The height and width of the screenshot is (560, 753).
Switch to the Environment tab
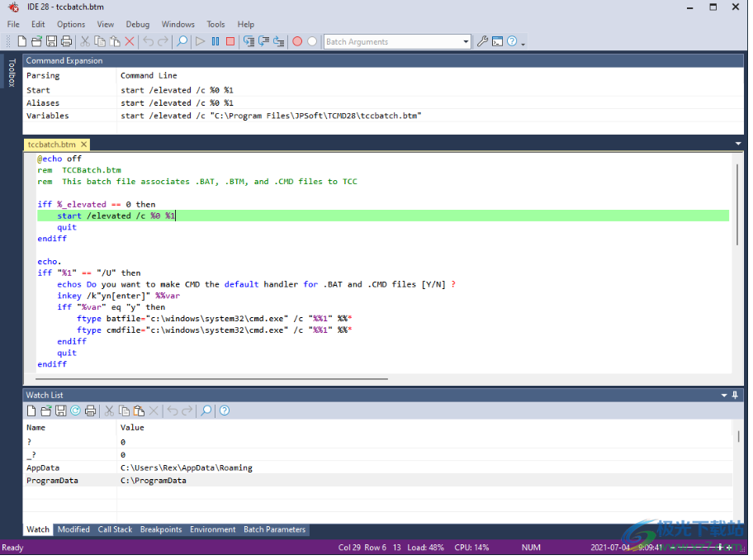click(213, 530)
